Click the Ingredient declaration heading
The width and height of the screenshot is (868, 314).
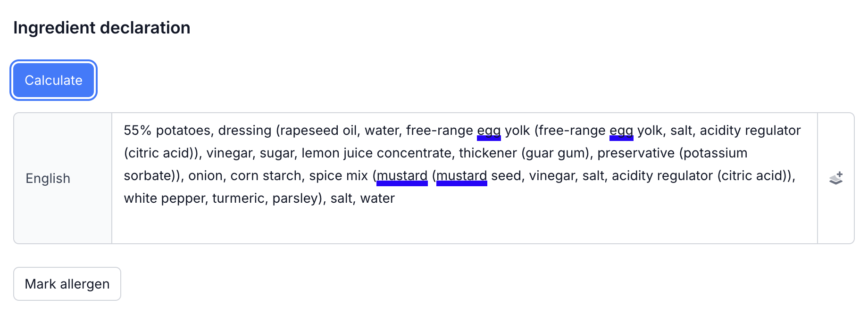click(102, 27)
